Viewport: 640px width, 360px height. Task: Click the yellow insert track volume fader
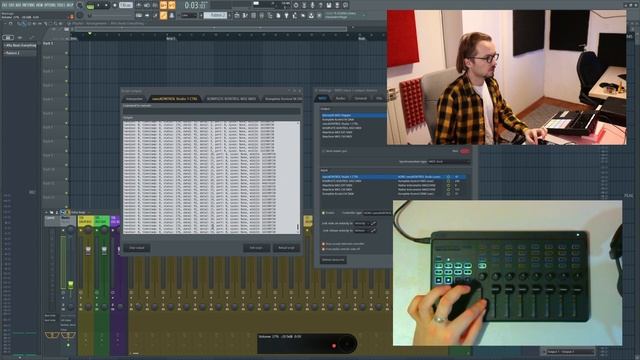pyautogui.click(x=88, y=250)
